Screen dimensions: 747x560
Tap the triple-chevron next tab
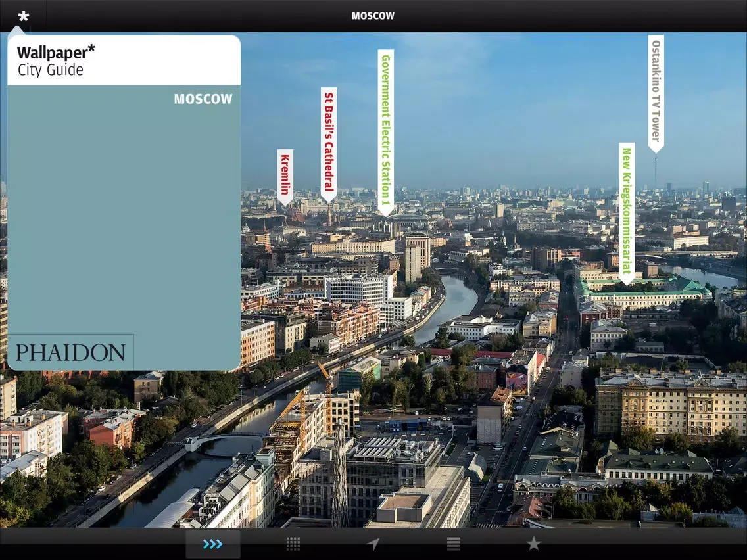[212, 544]
